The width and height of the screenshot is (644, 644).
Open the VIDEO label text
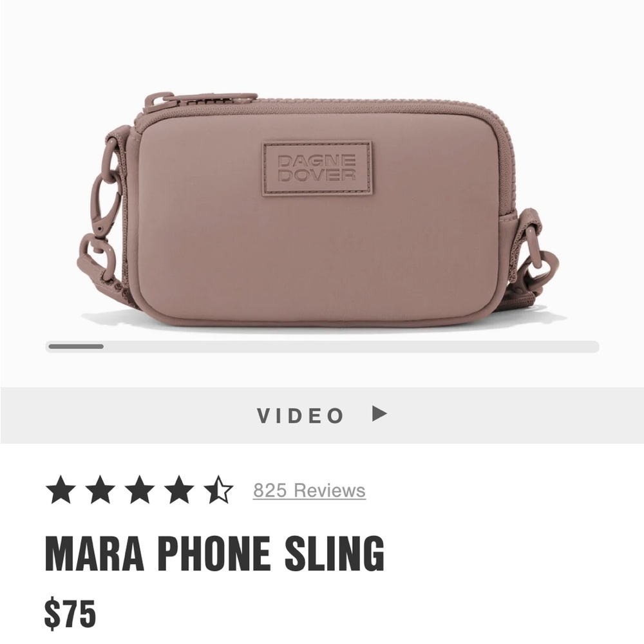(300, 415)
